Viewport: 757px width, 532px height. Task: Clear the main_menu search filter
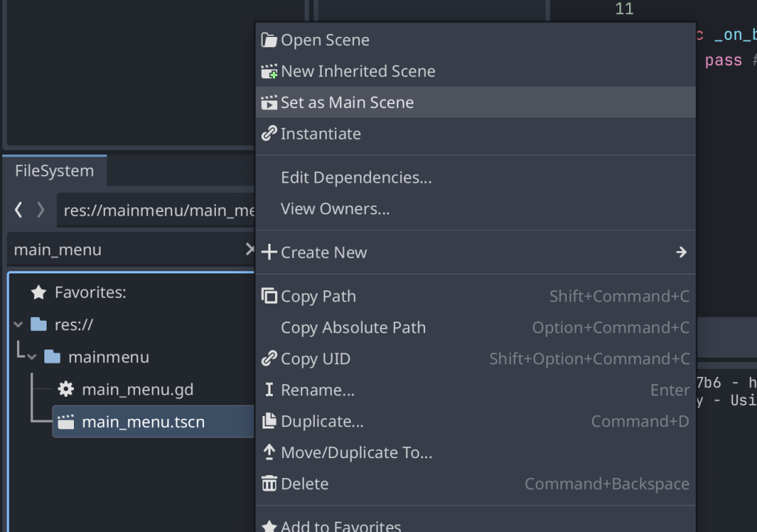click(x=249, y=250)
